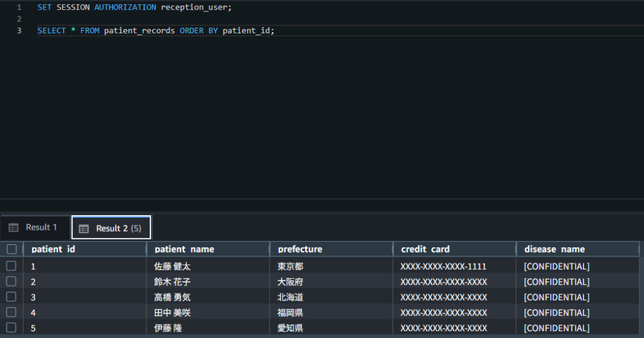Click the table icon on Result 1 tab
The width and height of the screenshot is (644, 338).
click(14, 228)
